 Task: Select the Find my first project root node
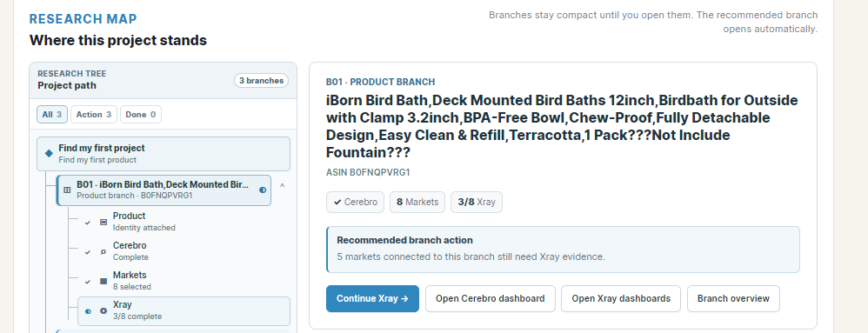164,154
